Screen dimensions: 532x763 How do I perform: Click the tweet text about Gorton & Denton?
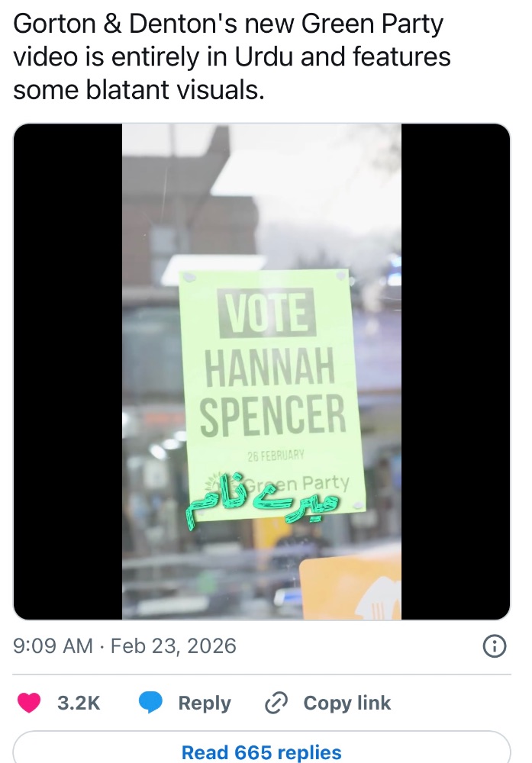pos(232,57)
